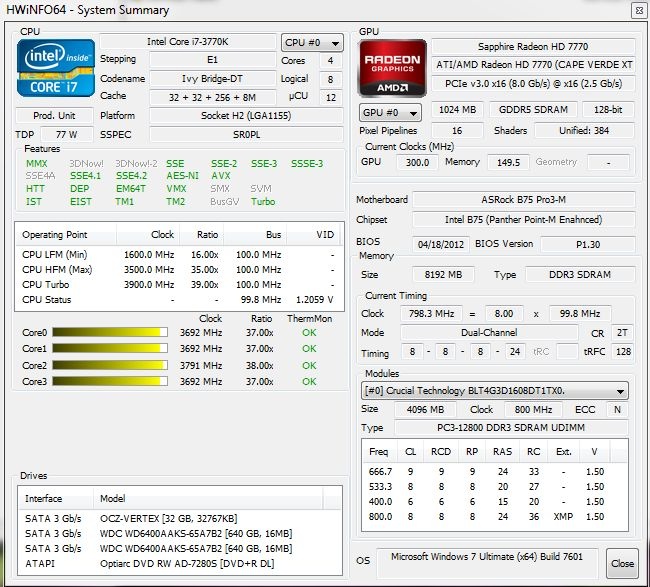The width and height of the screenshot is (650, 587).
Task: Click the Turbo feature label
Action: click(x=263, y=201)
